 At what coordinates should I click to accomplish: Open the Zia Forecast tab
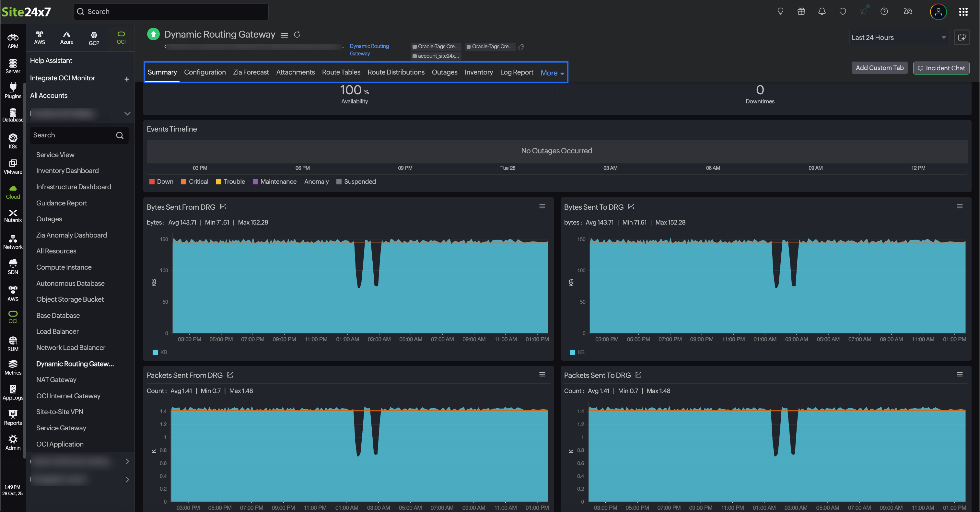251,72
